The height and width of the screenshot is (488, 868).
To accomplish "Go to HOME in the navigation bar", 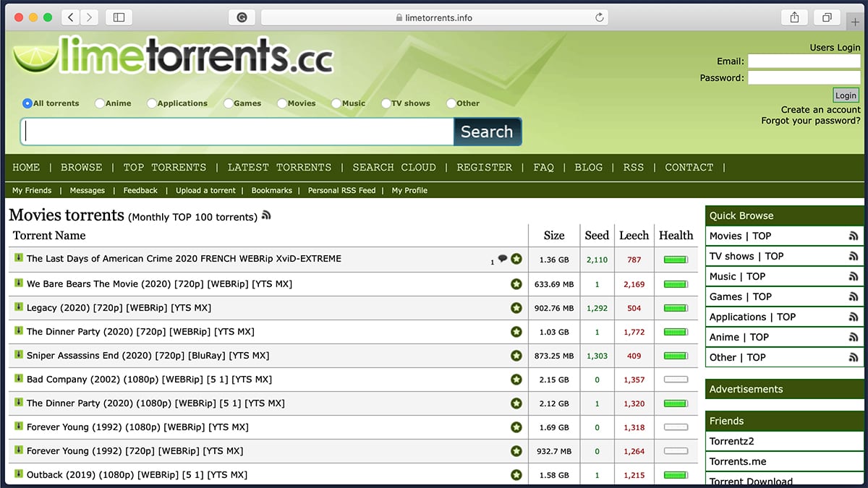I will [26, 167].
